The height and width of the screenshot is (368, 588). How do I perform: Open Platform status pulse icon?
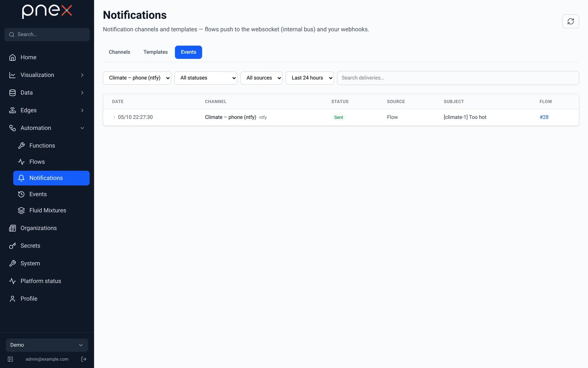coord(12,281)
